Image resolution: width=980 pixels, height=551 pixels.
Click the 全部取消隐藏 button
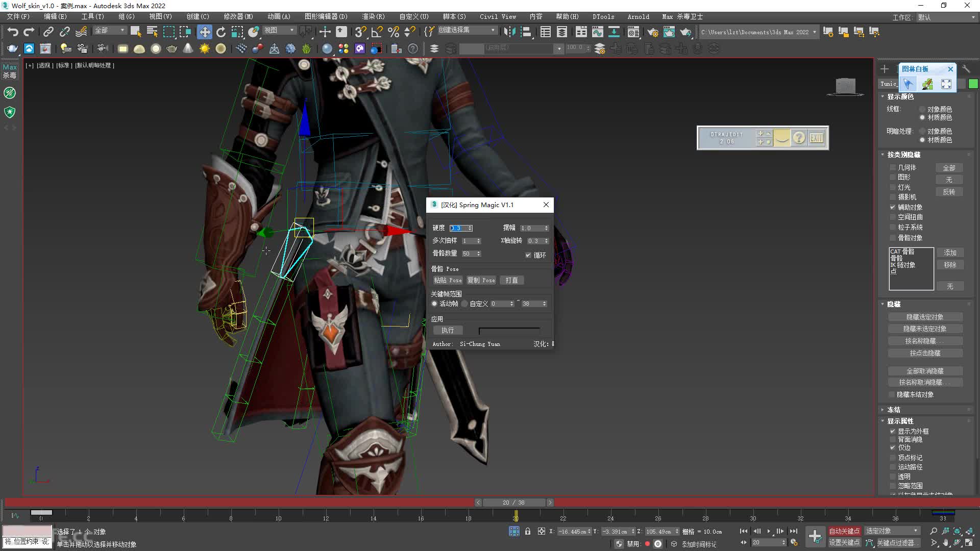click(x=925, y=371)
